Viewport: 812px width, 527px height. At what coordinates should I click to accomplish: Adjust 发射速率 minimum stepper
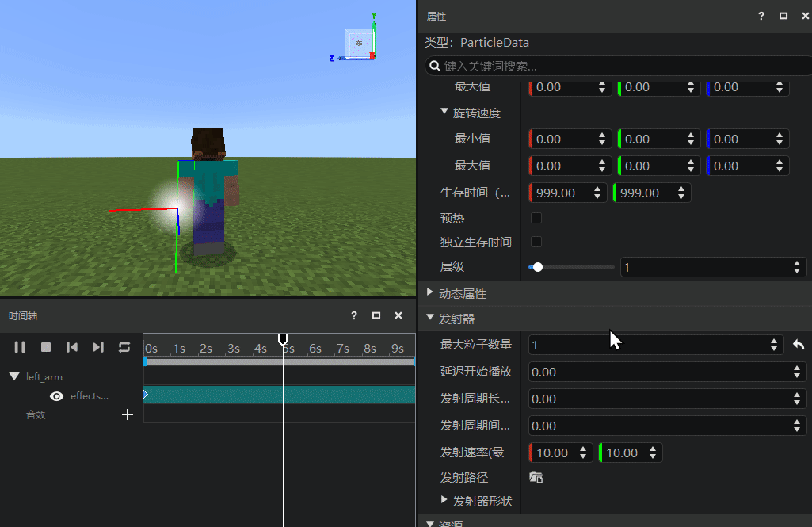[x=583, y=453]
